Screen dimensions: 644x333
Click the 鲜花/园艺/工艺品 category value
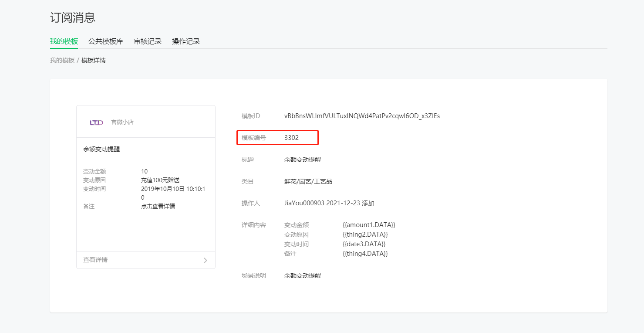point(308,181)
